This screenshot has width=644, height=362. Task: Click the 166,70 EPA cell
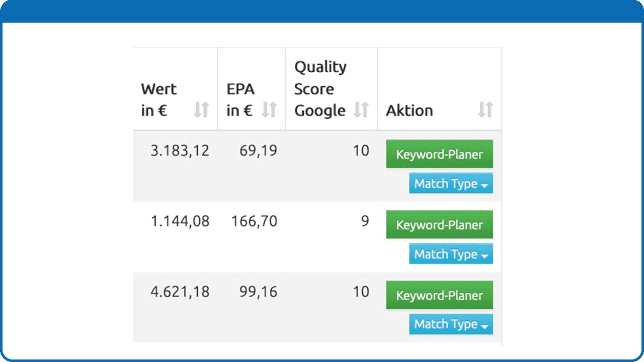pyautogui.click(x=254, y=221)
